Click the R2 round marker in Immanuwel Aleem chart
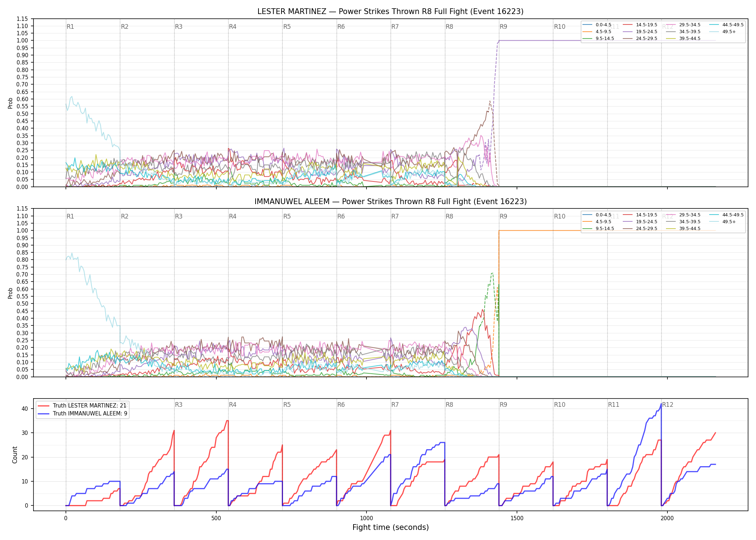Screen dimensions: 756x540 [x=125, y=216]
